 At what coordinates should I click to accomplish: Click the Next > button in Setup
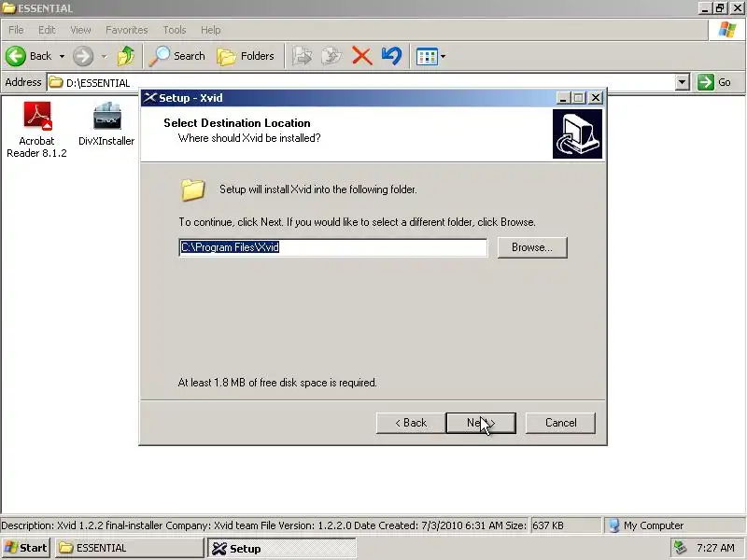click(x=481, y=423)
